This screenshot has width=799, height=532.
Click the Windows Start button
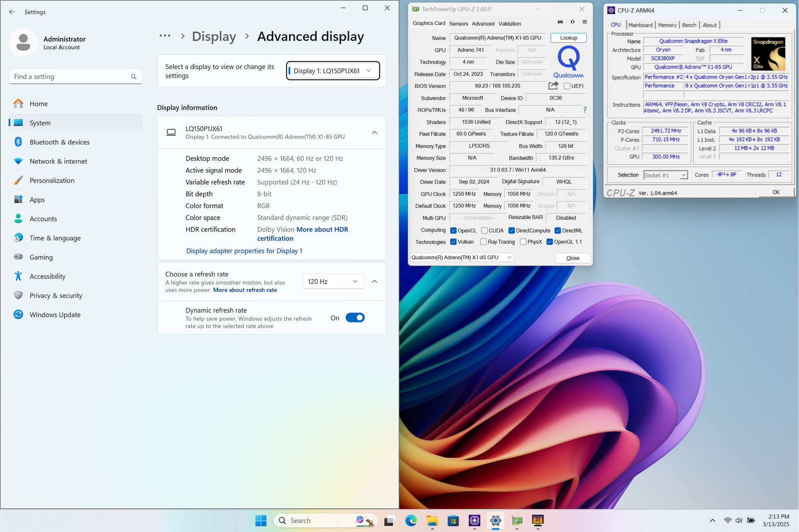click(x=261, y=521)
